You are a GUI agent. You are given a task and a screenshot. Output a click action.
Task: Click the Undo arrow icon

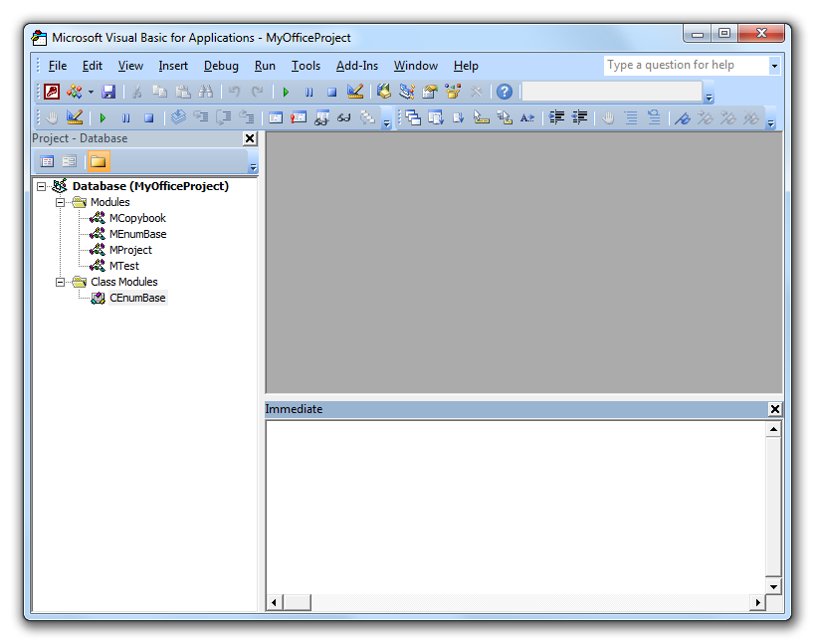pos(234,93)
